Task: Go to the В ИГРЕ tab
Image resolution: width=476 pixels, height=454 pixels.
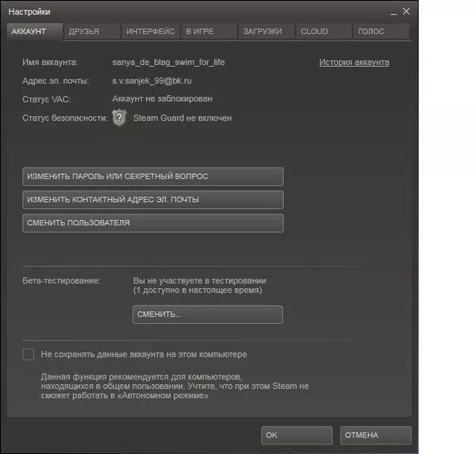Action: 209,32
